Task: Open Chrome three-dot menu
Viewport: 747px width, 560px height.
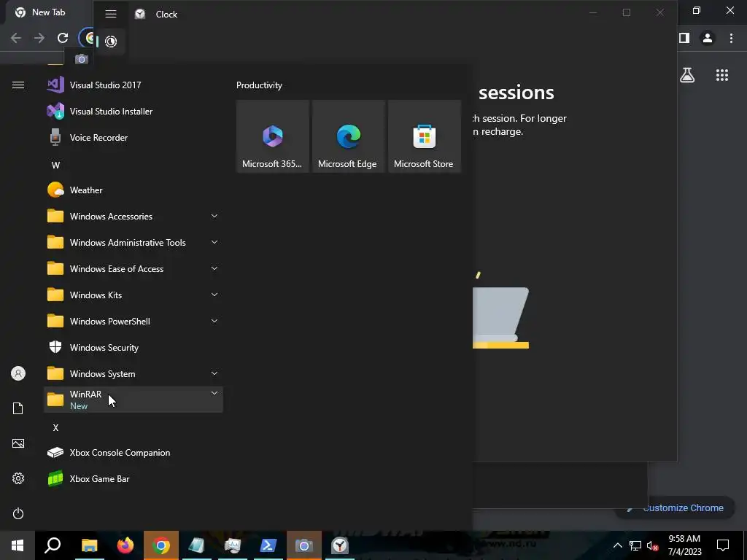Action: click(731, 38)
